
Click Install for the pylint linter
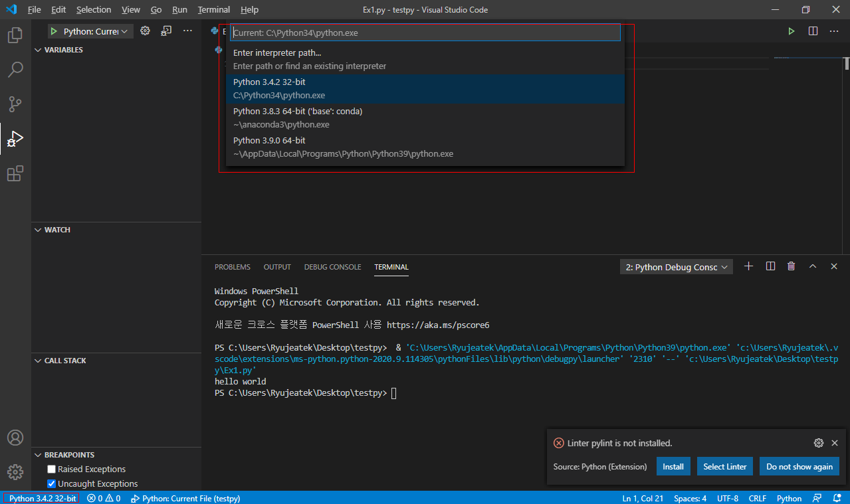[673, 466]
